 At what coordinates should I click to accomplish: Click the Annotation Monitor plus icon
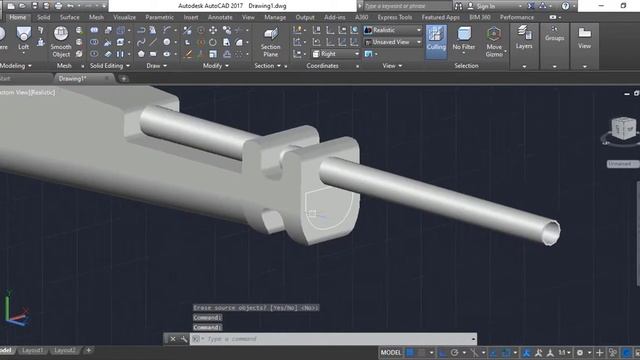pyautogui.click(x=600, y=352)
